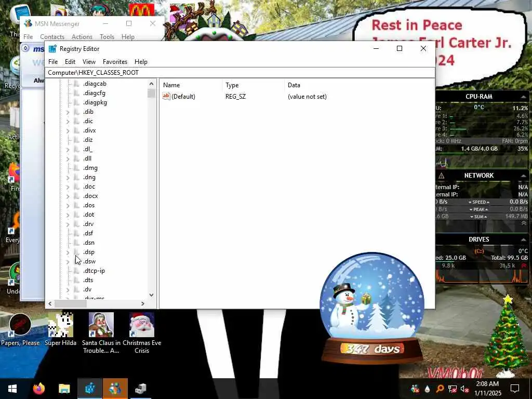Select the .dtcp-ip key folder icon

pyautogui.click(x=77, y=271)
